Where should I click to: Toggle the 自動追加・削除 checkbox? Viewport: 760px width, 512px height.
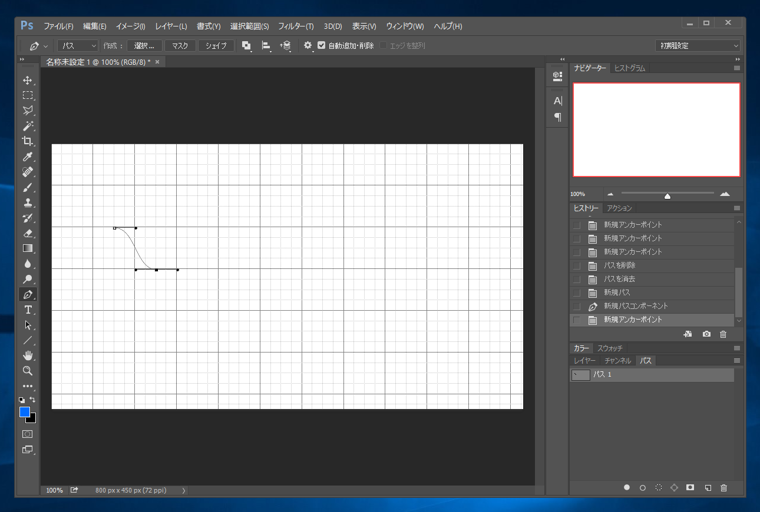pos(321,46)
